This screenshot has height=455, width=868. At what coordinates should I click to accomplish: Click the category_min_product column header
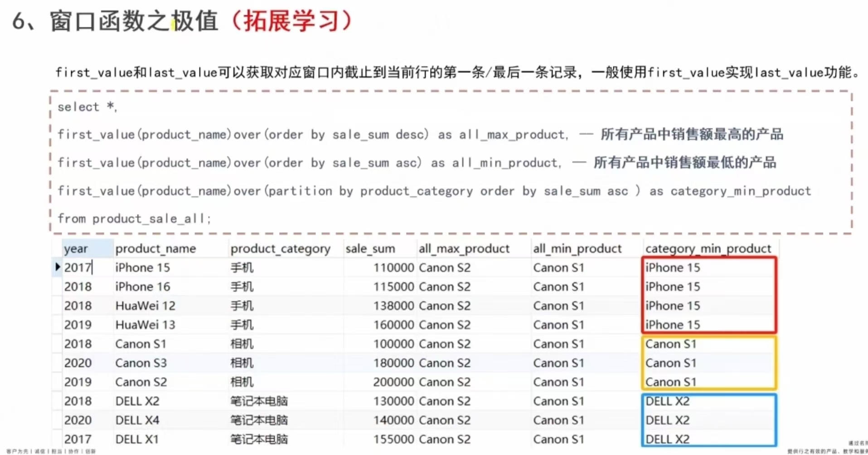pos(708,248)
